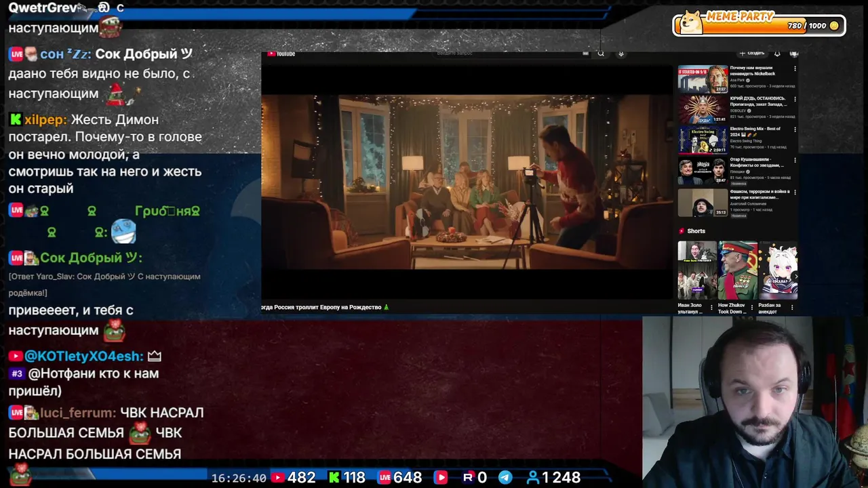The height and width of the screenshot is (488, 868).
Task: Click the Asa Park channel name
Action: pyautogui.click(x=737, y=80)
